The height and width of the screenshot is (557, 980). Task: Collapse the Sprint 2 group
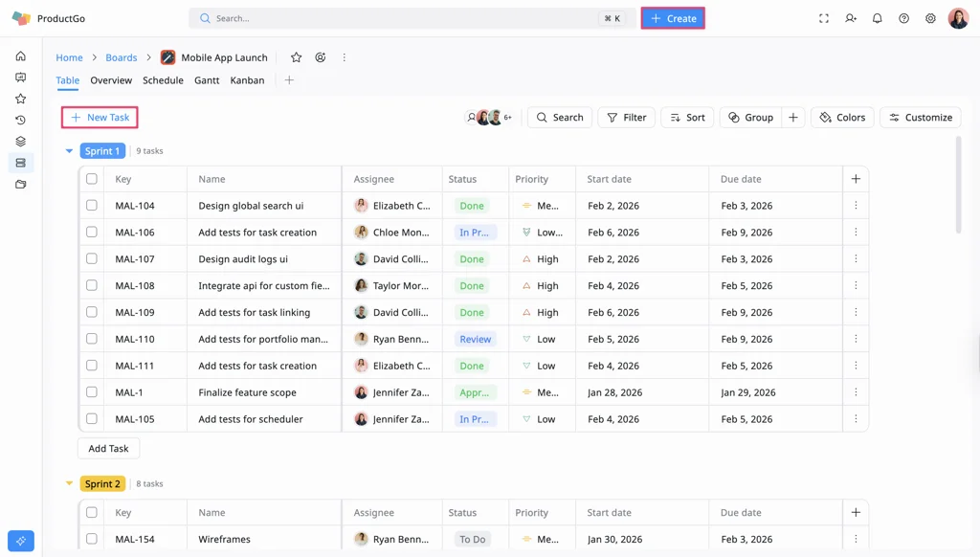[69, 484]
